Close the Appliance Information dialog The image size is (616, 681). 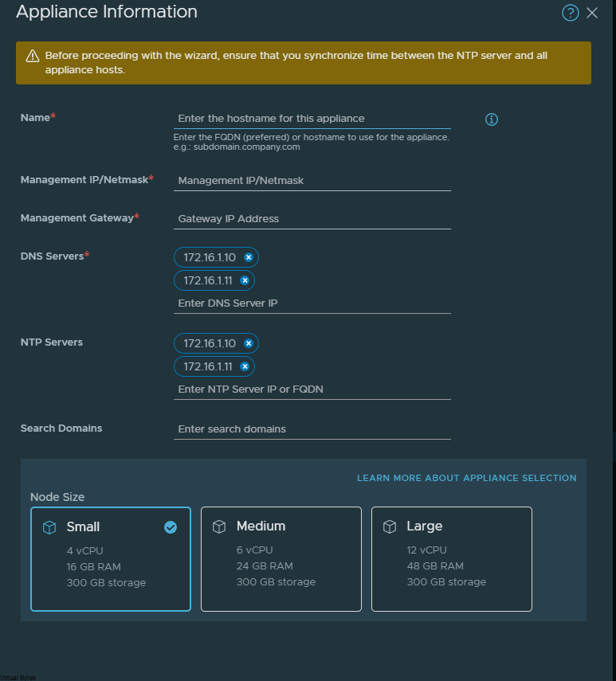[591, 13]
